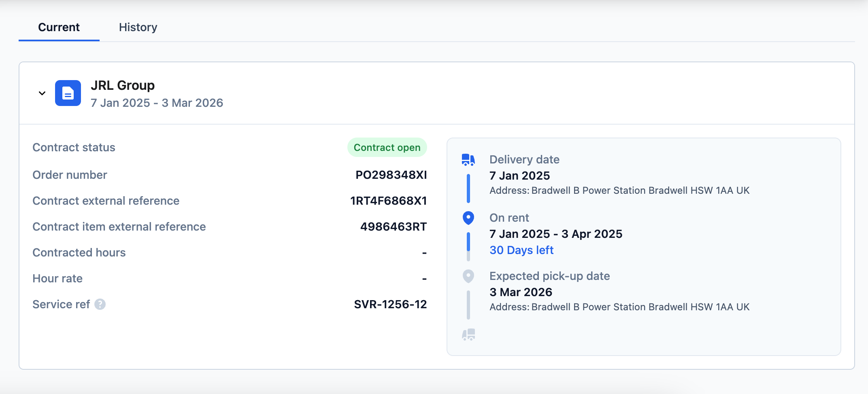This screenshot has height=394, width=868.
Task: Switch to the History tab
Action: tap(138, 27)
